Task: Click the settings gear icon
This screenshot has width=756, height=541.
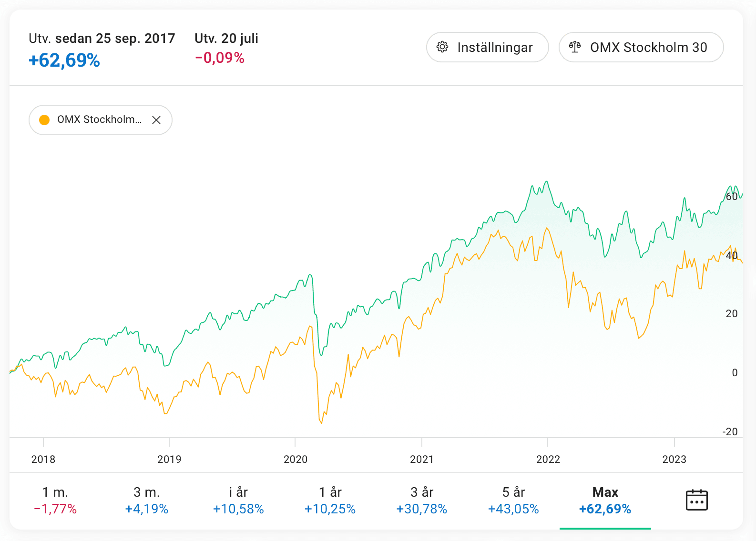Action: (x=442, y=47)
